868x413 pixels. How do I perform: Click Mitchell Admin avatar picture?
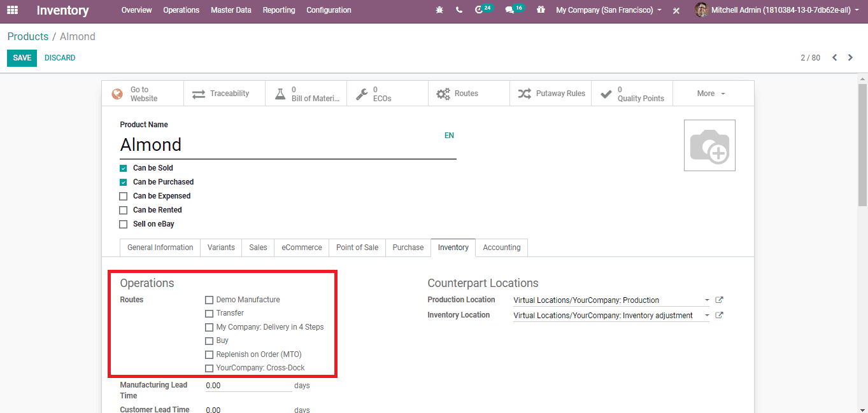coord(701,10)
